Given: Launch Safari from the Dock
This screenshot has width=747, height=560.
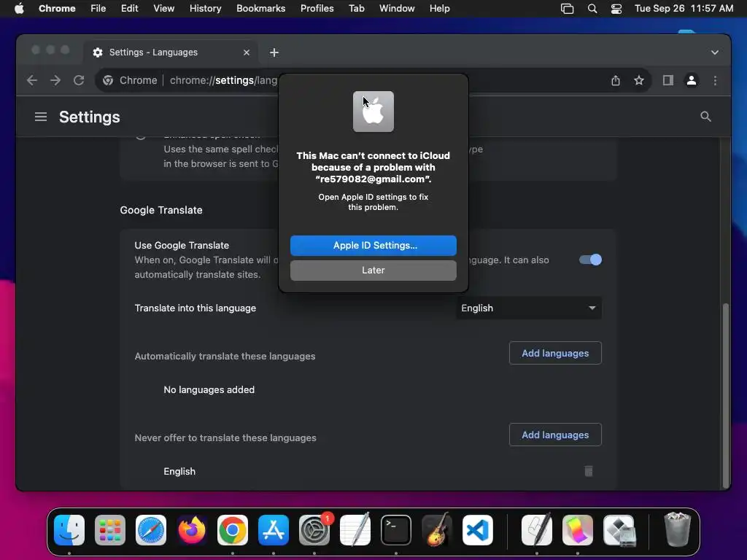Looking at the screenshot, I should tap(151, 530).
